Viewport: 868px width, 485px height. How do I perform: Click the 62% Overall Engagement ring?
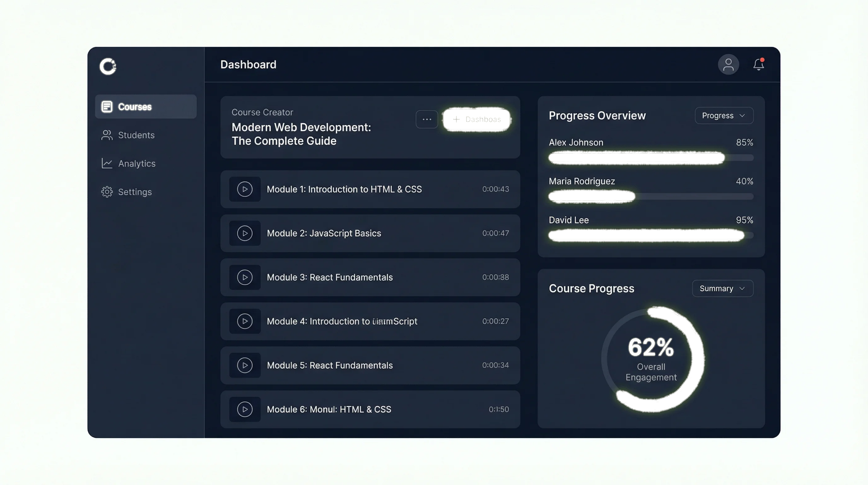pos(651,359)
